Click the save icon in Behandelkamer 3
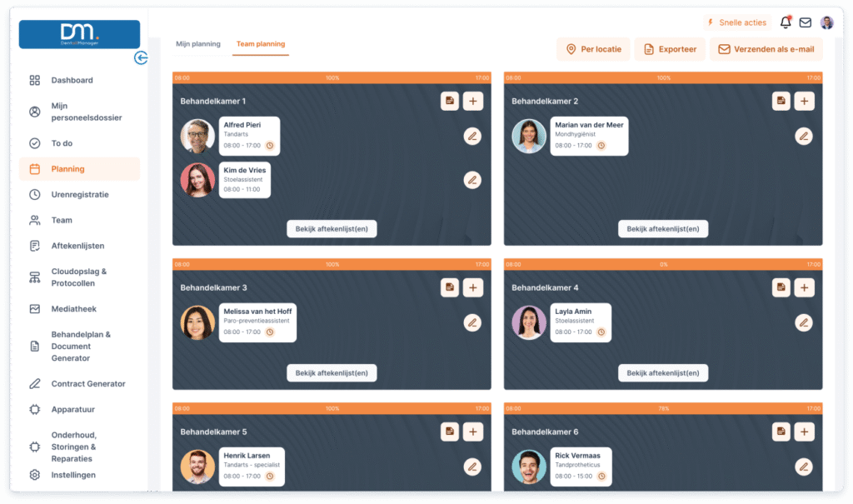The width and height of the screenshot is (853, 504). 450,287
